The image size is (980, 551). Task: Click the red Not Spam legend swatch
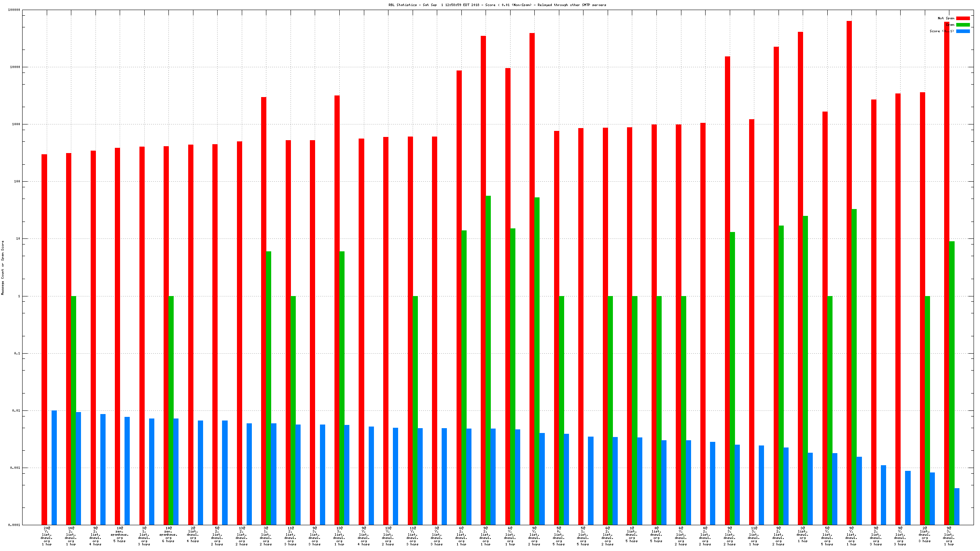963,19
